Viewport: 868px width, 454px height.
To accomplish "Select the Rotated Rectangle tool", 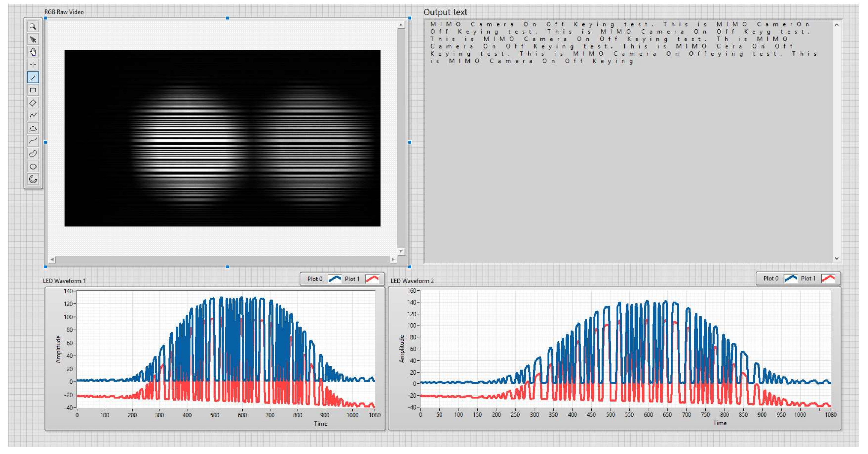I will coord(33,103).
